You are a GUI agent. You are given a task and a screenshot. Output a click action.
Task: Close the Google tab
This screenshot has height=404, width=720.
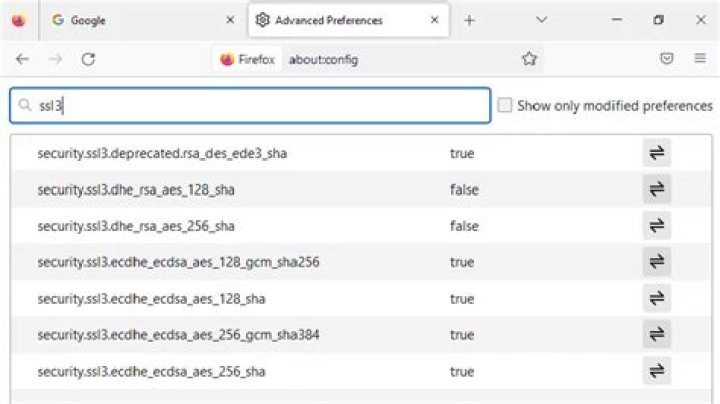click(x=231, y=20)
